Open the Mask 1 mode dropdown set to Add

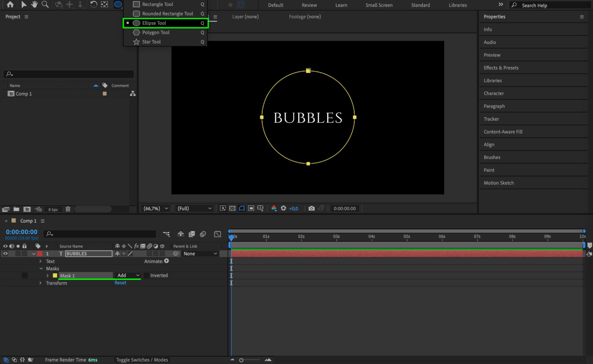[x=128, y=276]
